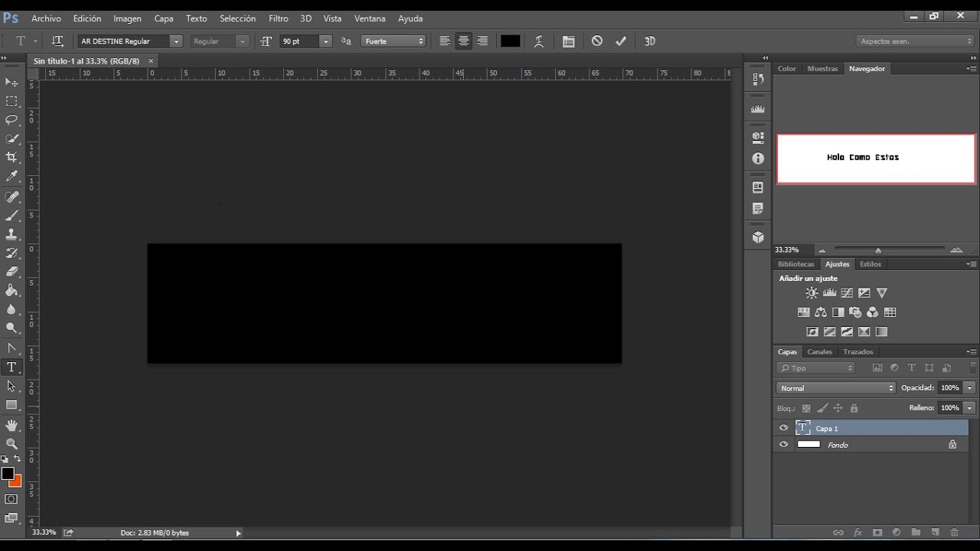
Task: Select the Quick Selection tool
Action: tap(11, 139)
